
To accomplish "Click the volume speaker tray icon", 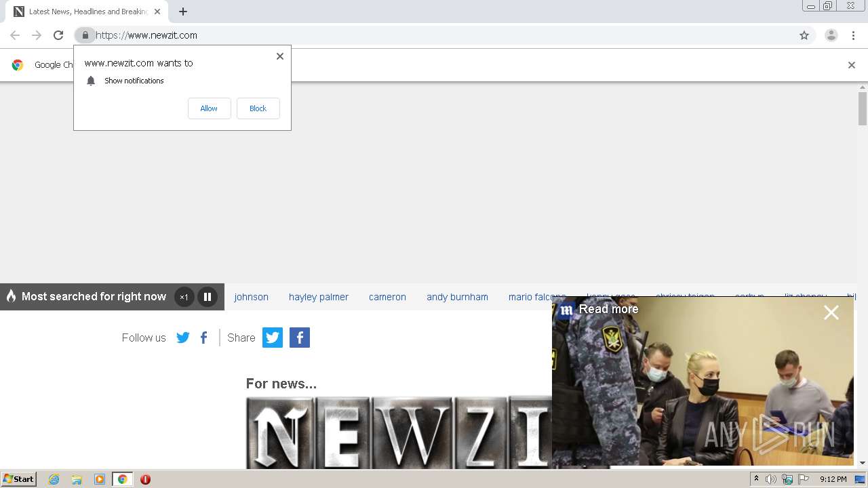I will (x=770, y=479).
